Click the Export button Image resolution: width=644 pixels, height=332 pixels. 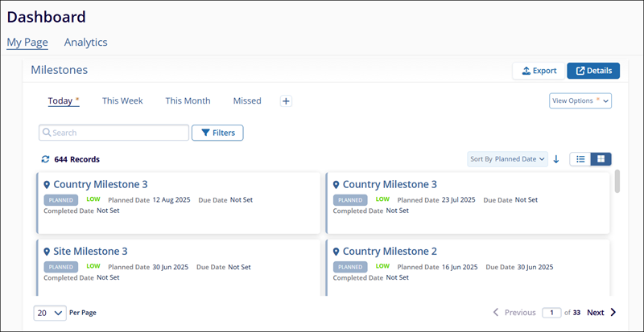(539, 71)
